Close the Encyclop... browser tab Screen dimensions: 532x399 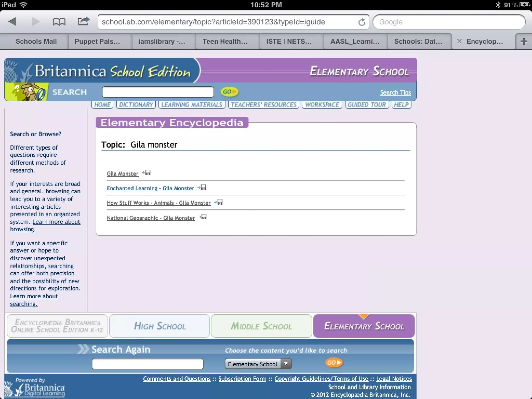pyautogui.click(x=459, y=41)
